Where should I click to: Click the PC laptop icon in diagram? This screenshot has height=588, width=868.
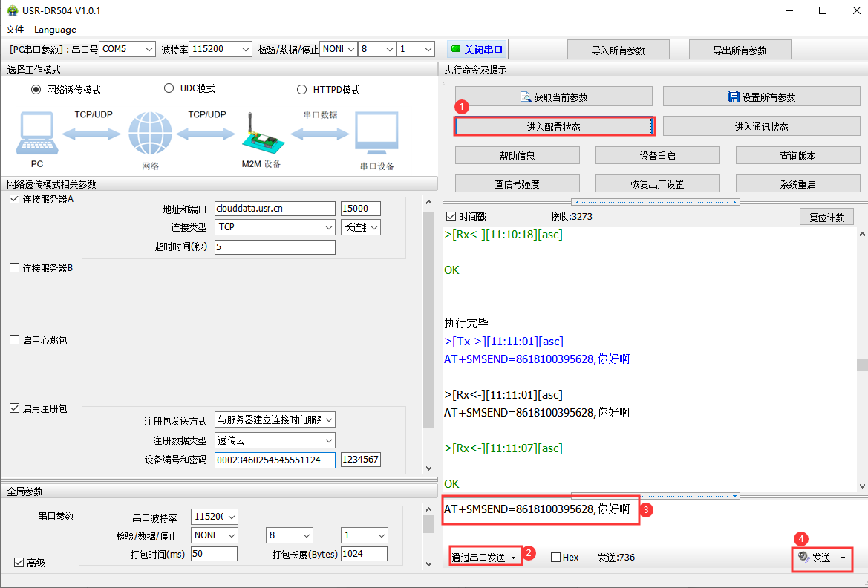coord(36,133)
